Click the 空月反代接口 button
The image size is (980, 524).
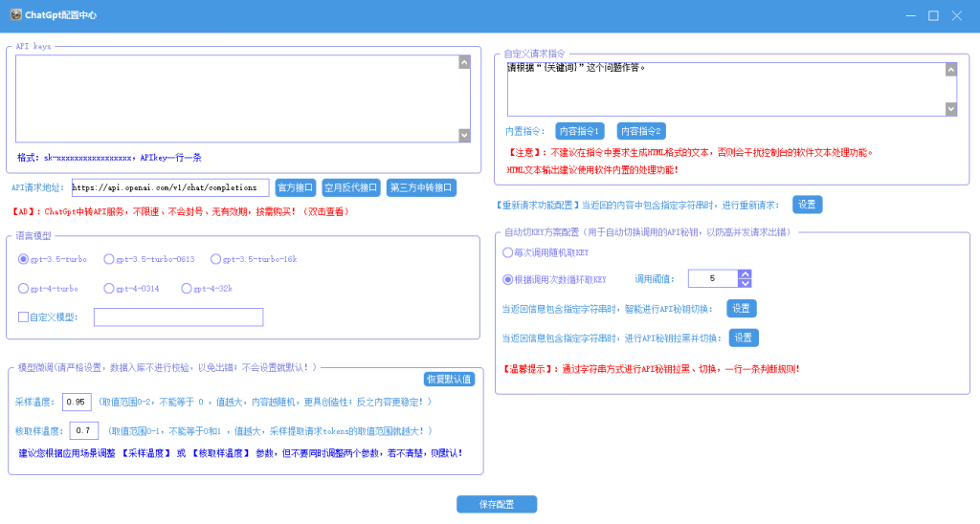tap(350, 188)
